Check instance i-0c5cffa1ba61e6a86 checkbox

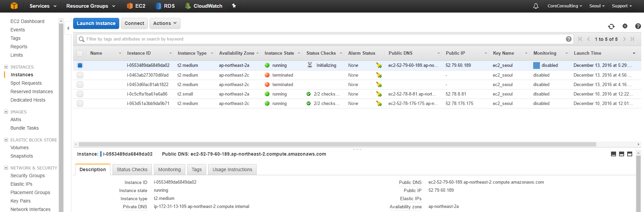coord(80,94)
